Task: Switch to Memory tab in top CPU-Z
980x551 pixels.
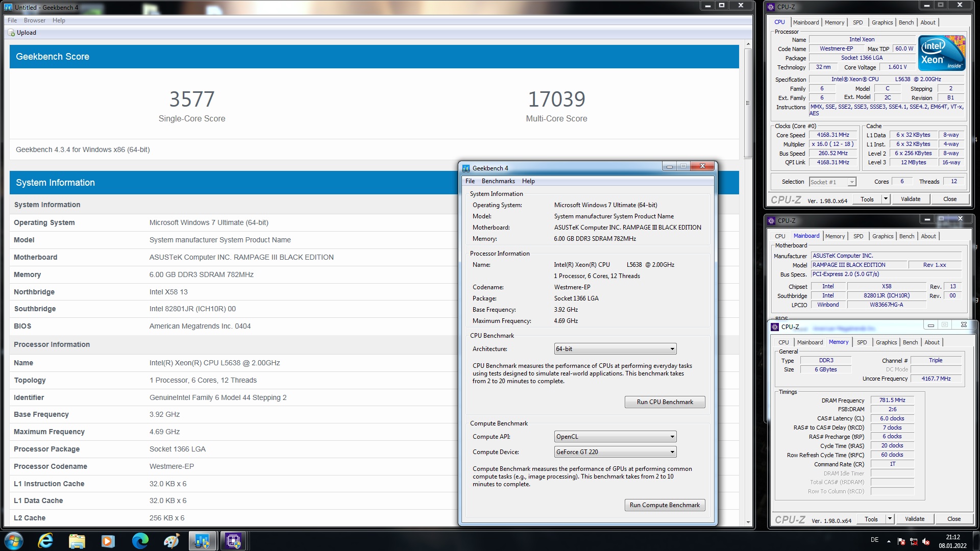Action: (x=835, y=22)
